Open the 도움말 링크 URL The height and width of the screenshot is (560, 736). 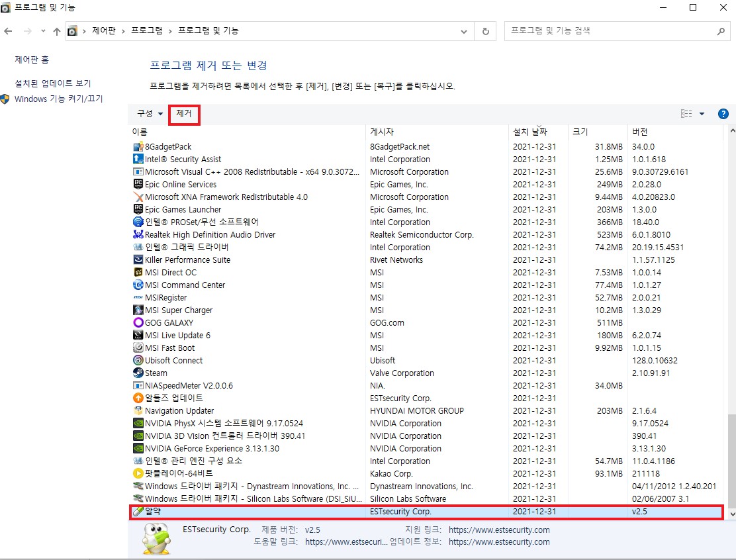tap(346, 541)
